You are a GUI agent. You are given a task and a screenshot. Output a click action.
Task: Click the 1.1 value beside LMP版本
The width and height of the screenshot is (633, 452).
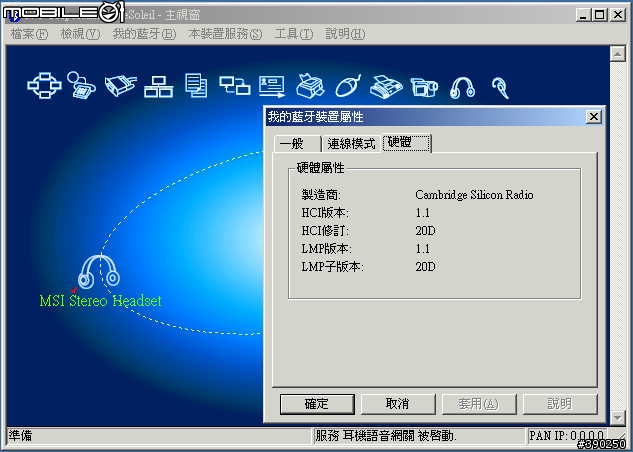(423, 249)
